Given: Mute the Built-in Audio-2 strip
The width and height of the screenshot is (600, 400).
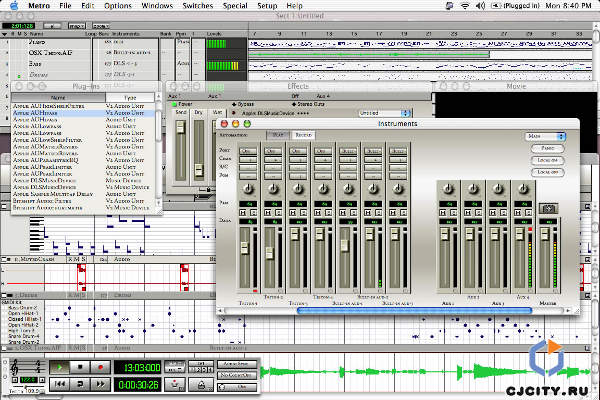Looking at the screenshot, I should [368, 212].
